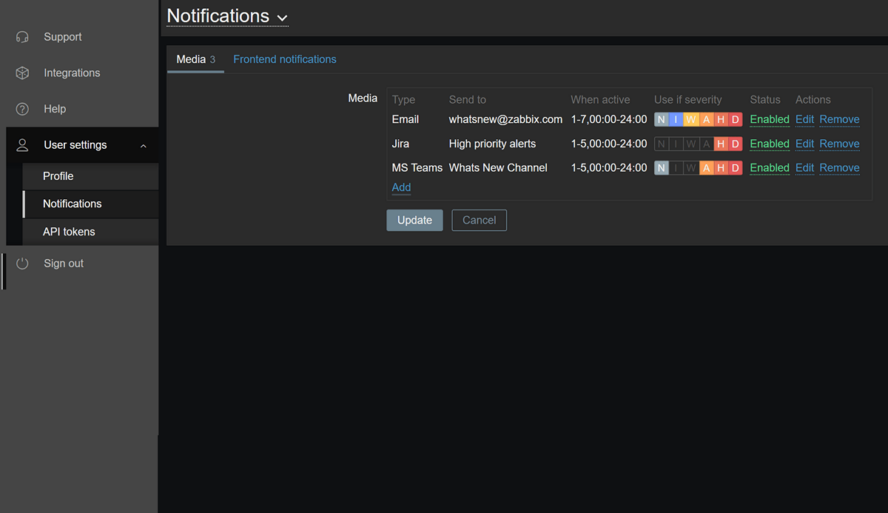Viewport: 888px width, 513px height.
Task: Edit the Jira media entry
Action: point(804,144)
